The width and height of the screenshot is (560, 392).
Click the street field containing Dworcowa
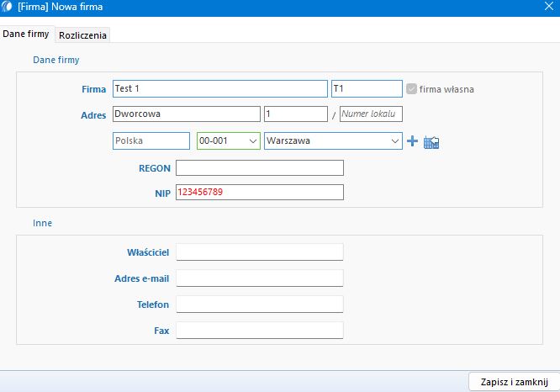(x=185, y=114)
